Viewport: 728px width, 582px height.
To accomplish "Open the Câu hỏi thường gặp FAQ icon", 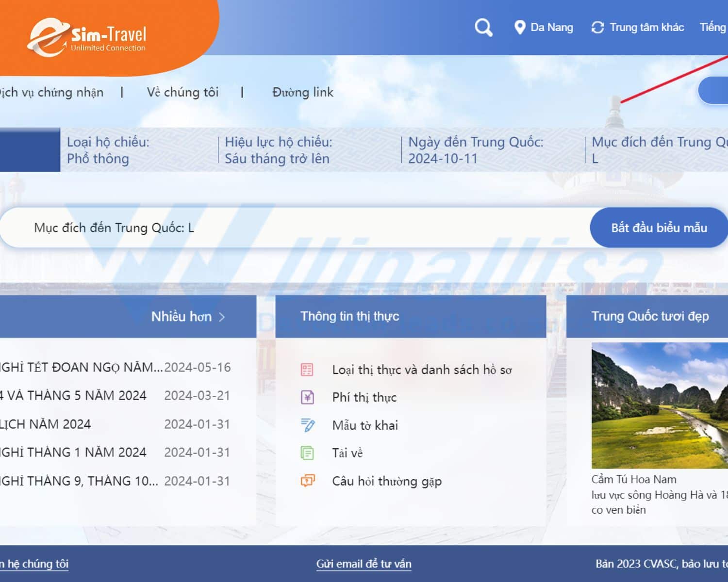I will click(x=307, y=481).
